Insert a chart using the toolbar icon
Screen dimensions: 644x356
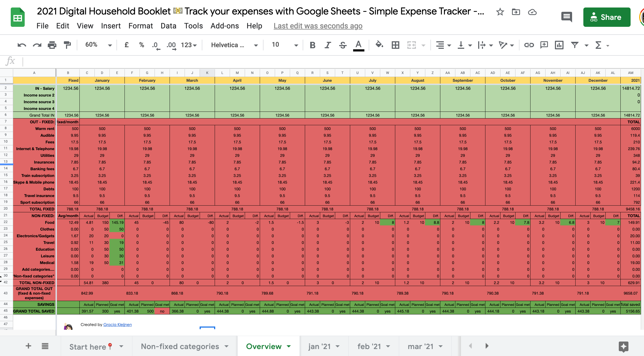click(x=559, y=45)
